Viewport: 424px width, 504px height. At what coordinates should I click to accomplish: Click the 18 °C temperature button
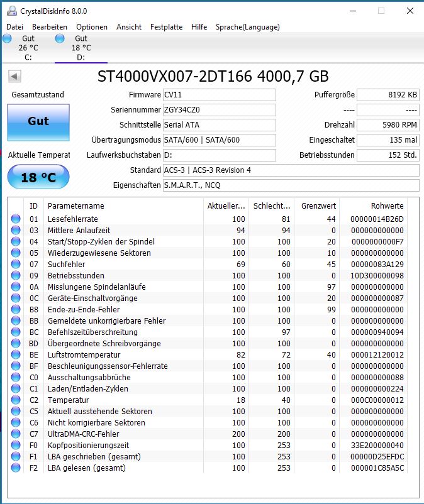click(x=38, y=177)
